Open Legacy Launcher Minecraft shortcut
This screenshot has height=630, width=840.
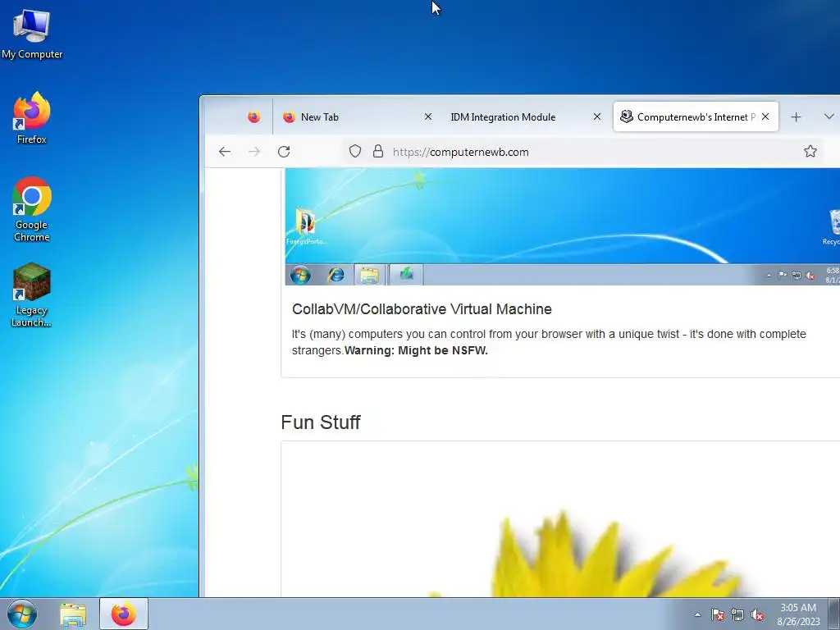pyautogui.click(x=32, y=295)
